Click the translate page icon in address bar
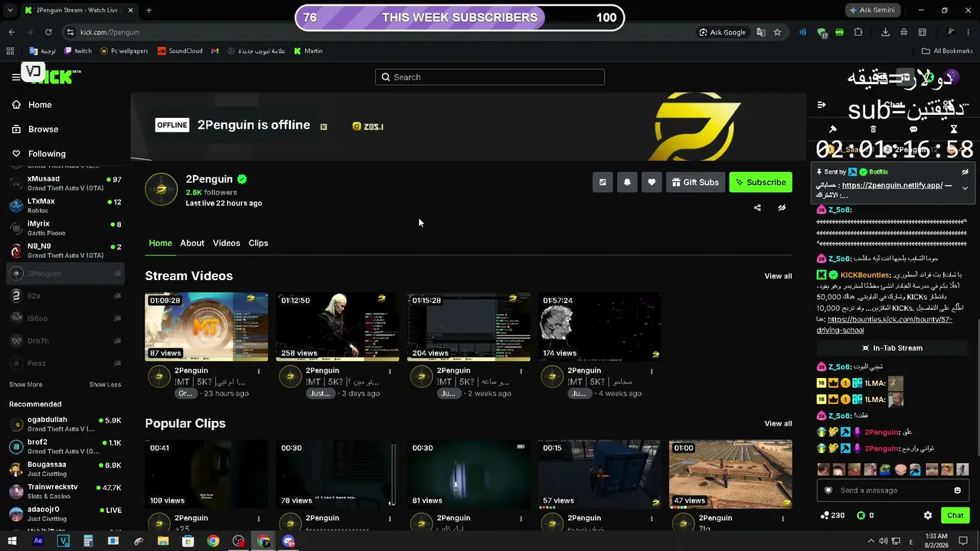 tap(760, 32)
